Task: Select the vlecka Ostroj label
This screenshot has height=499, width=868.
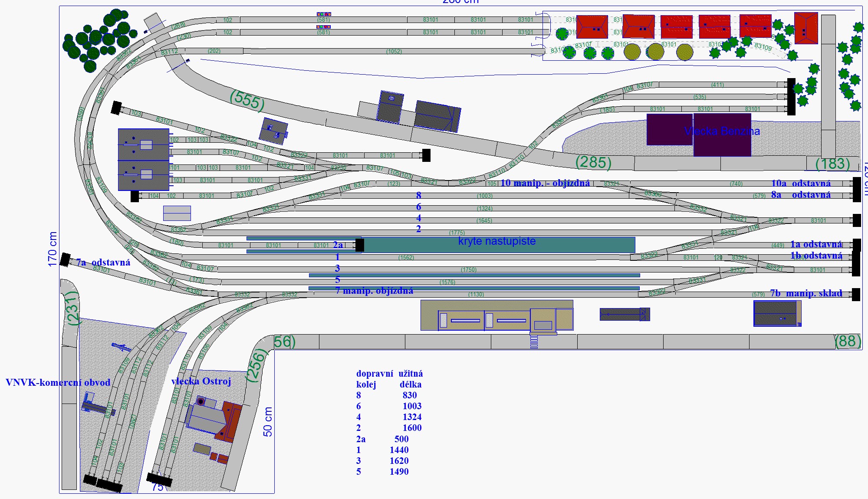Action: (201, 381)
